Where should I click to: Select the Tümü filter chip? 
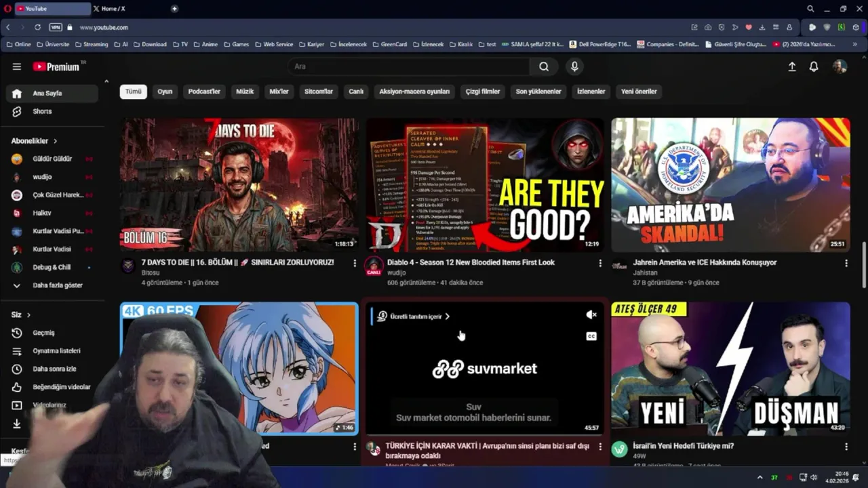pos(134,91)
